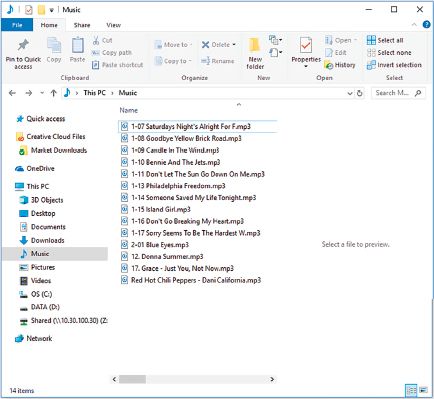This screenshot has width=434, height=399.
Task: Open file History
Action: point(340,65)
